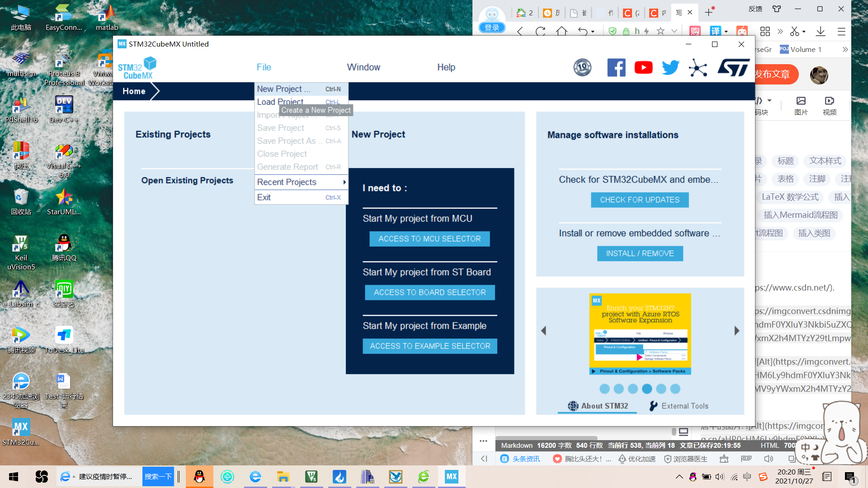Click ACCESS TO MCU SELECTOR button
The width and height of the screenshot is (868, 488).
(x=429, y=239)
